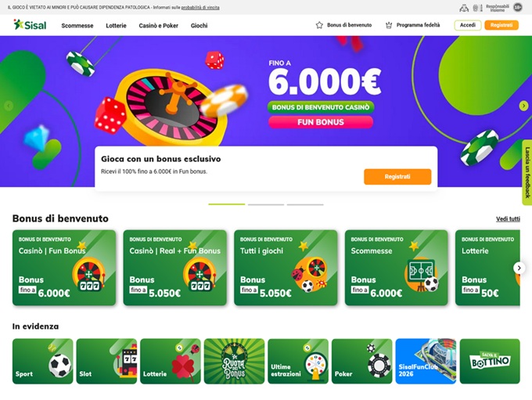Image resolution: width=532 pixels, height=400 pixels.
Task: Click the Programma fedeltà crown icon
Action: click(389, 25)
